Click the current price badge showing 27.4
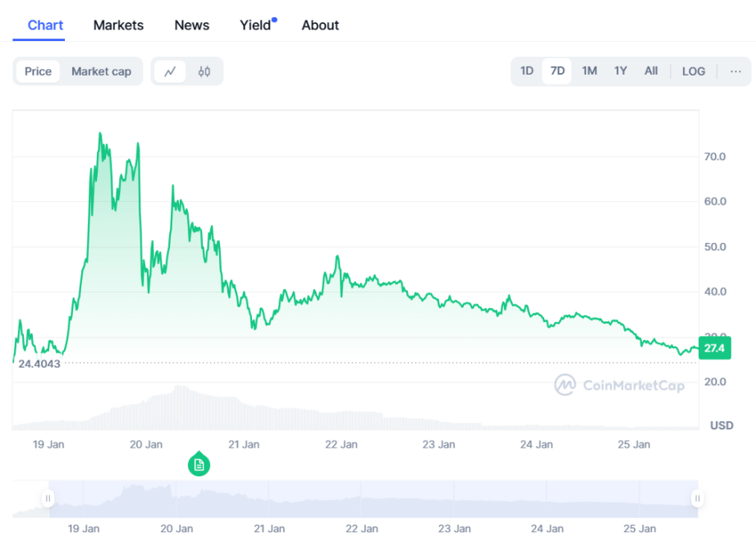 [714, 347]
